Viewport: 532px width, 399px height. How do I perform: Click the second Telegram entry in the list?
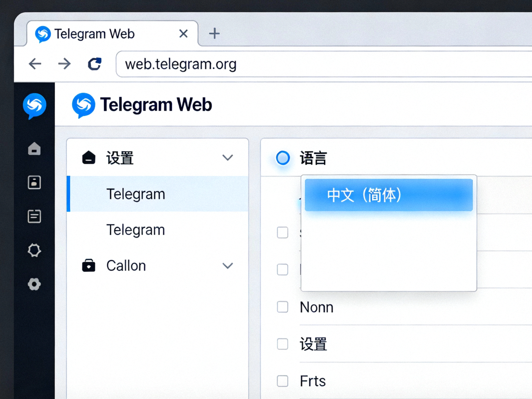click(x=136, y=230)
